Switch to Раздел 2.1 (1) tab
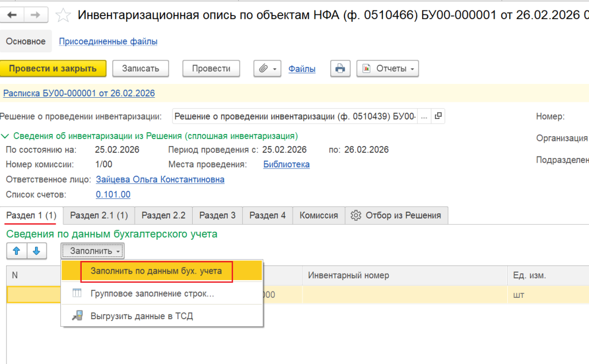589x364 pixels. 99,215
